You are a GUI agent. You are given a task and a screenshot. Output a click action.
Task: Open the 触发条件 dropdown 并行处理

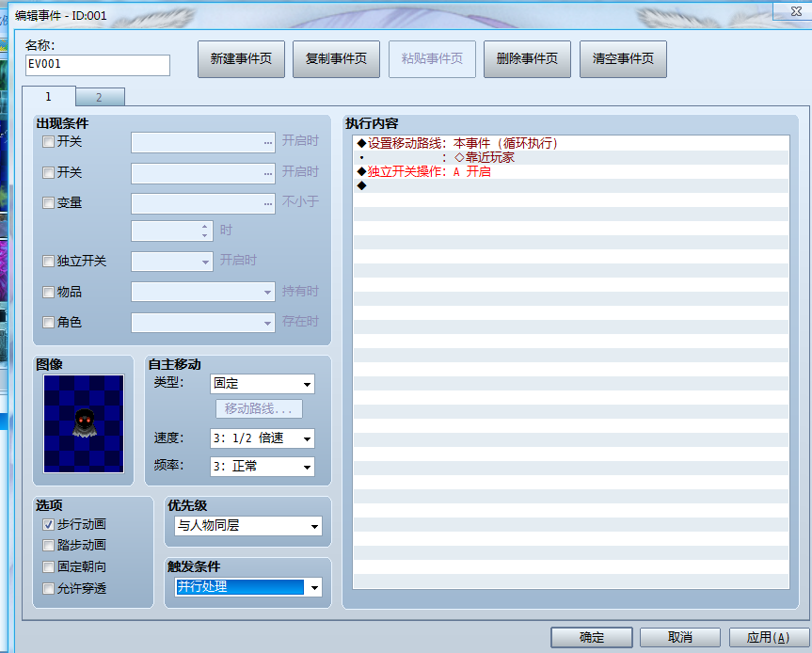point(248,587)
